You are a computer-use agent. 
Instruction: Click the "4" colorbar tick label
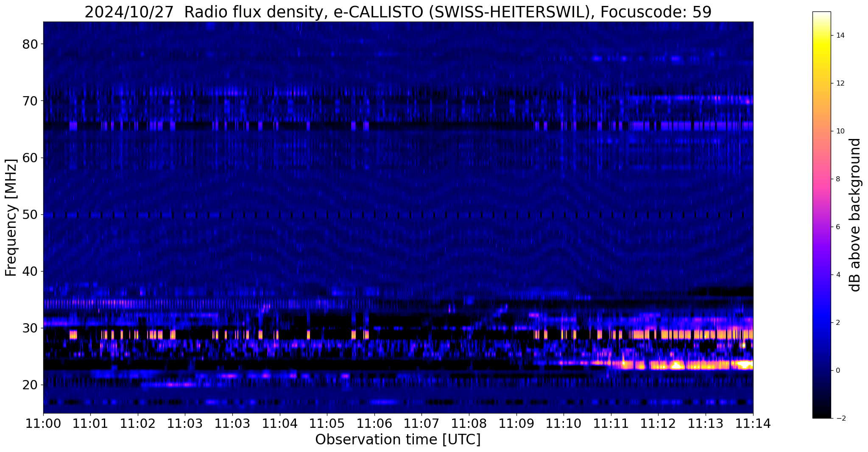(838, 275)
